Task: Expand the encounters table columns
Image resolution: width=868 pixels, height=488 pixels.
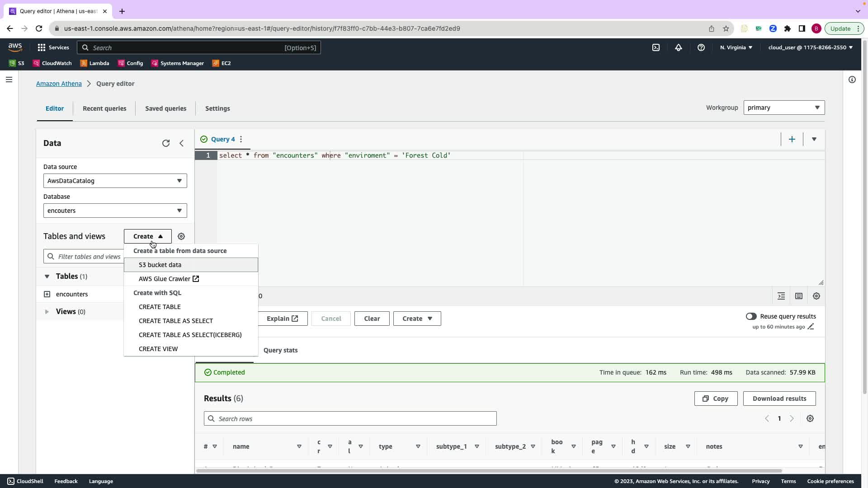Action: (47, 294)
